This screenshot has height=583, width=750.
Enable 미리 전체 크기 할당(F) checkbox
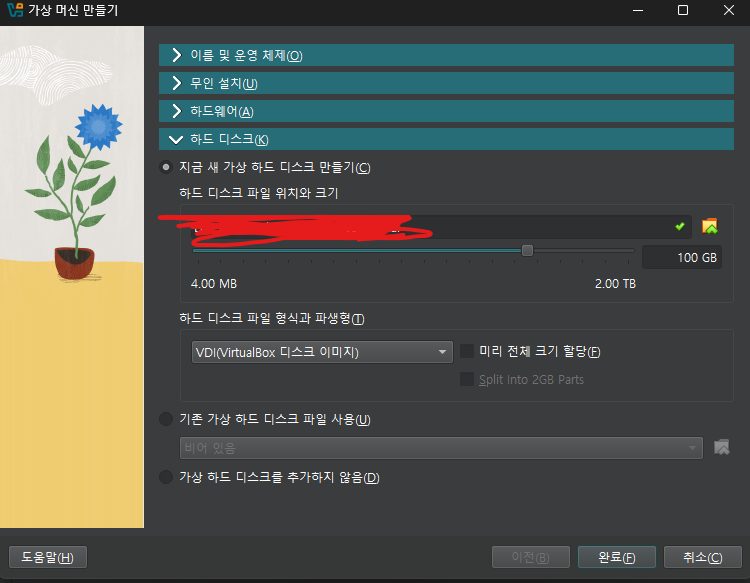pos(467,351)
